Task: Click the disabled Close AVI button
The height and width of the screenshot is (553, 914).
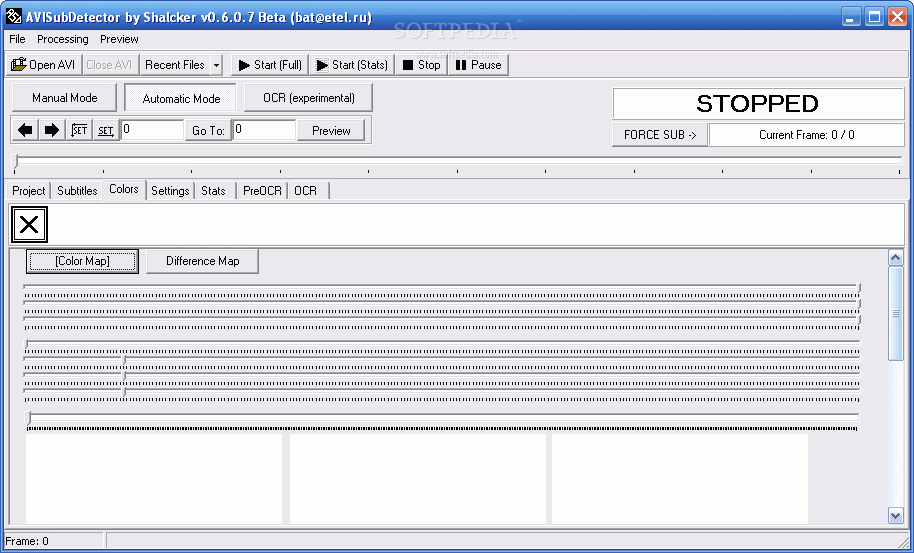Action: (x=109, y=65)
